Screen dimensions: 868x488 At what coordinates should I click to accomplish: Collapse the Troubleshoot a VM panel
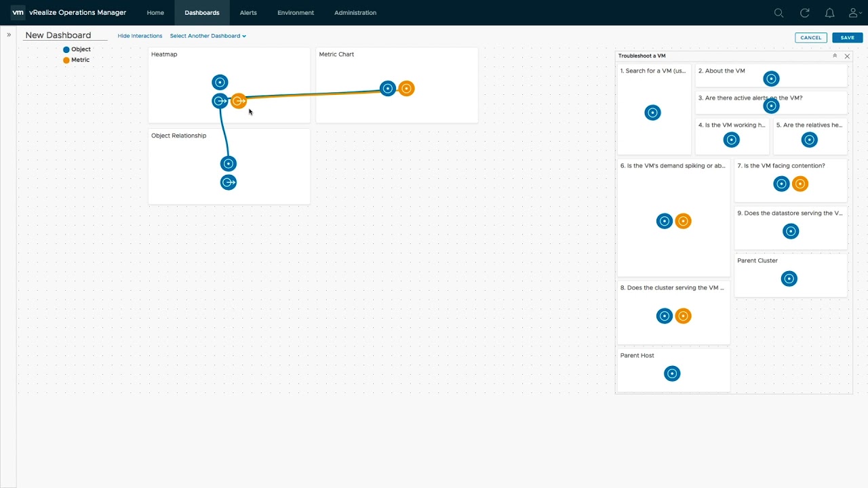[x=835, y=56]
